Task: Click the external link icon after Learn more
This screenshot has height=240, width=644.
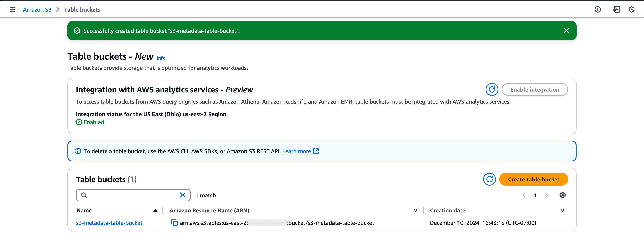Action: pyautogui.click(x=316, y=151)
